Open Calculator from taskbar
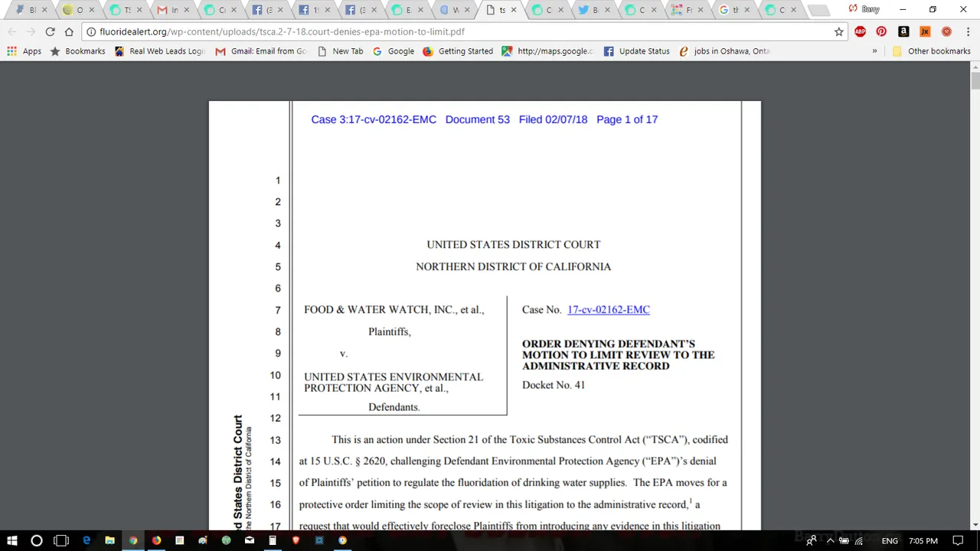 pos(273,540)
